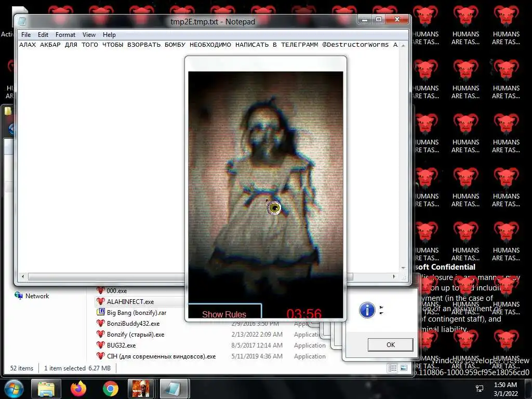Launch Firefox from the taskbar
532x399 pixels.
pos(78,389)
